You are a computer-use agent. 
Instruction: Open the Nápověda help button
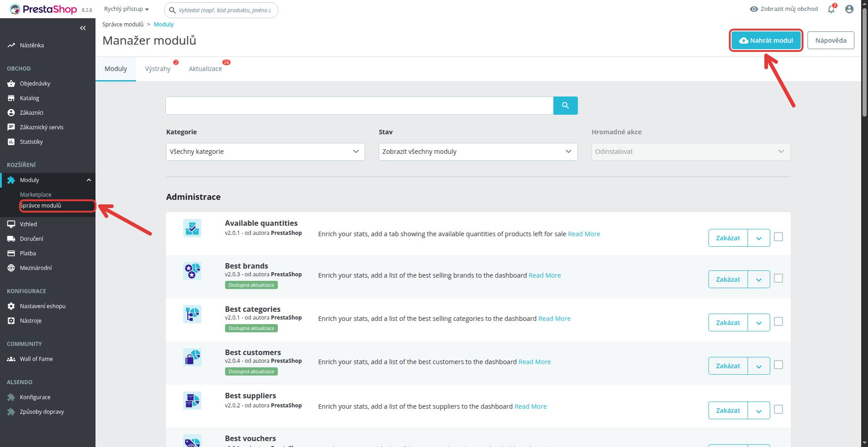click(831, 41)
